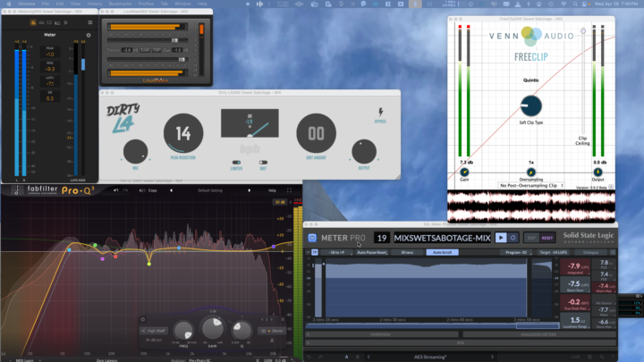Toggle the 360° button in SSL Meter Pro
This screenshot has height=362, width=644.
531,238
